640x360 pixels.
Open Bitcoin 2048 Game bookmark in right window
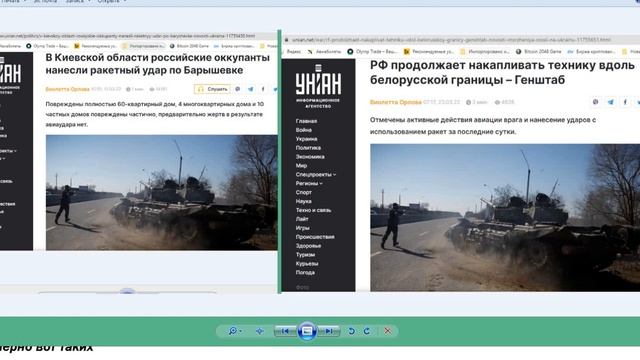[x=538, y=52]
